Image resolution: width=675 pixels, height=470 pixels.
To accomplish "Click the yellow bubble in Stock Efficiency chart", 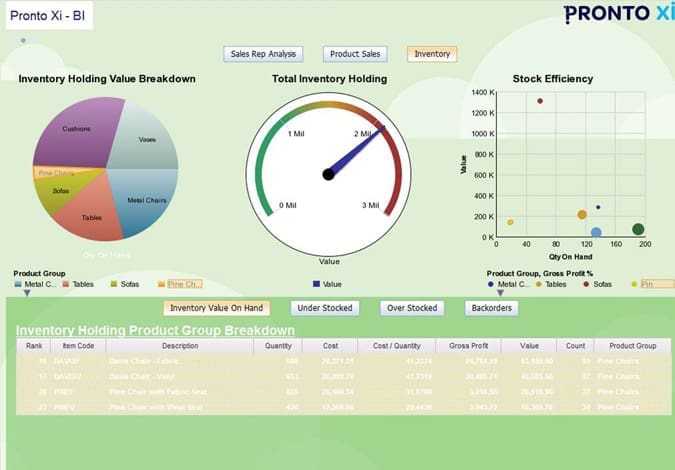I will point(511,223).
